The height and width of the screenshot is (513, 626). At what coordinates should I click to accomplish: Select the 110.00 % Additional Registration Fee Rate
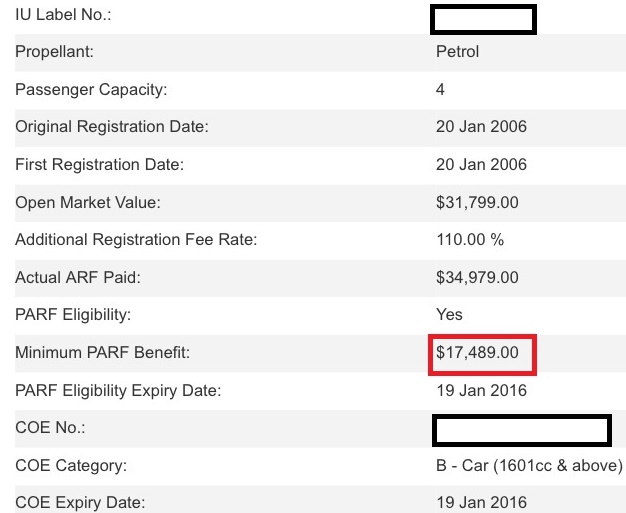click(470, 240)
